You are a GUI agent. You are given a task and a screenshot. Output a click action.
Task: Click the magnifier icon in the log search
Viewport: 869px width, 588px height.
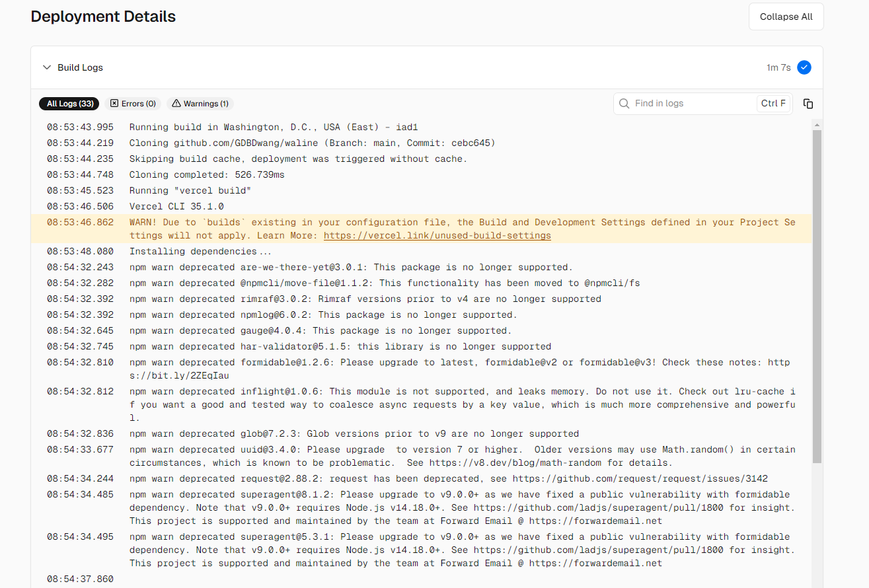(624, 104)
